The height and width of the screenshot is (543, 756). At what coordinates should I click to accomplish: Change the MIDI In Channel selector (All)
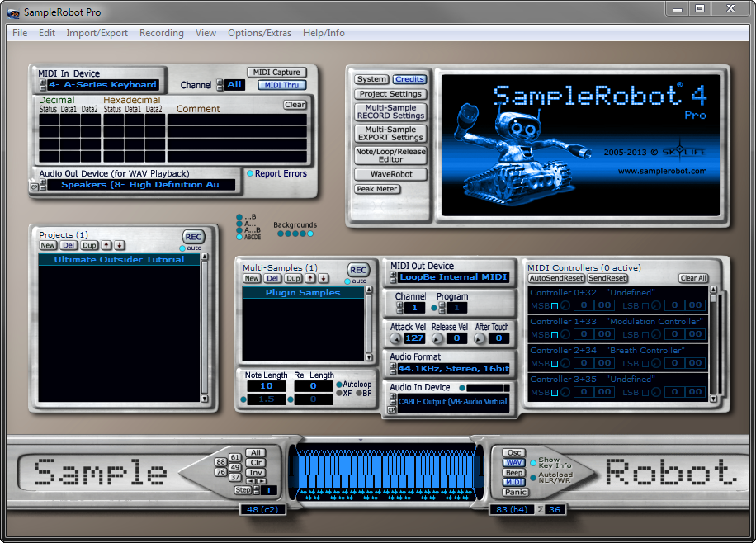(x=234, y=85)
